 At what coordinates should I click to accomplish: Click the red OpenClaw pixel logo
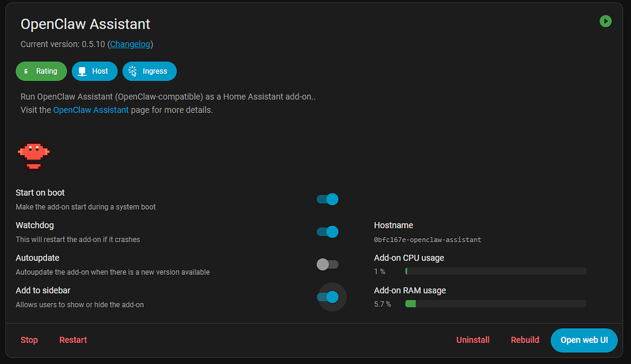click(34, 156)
